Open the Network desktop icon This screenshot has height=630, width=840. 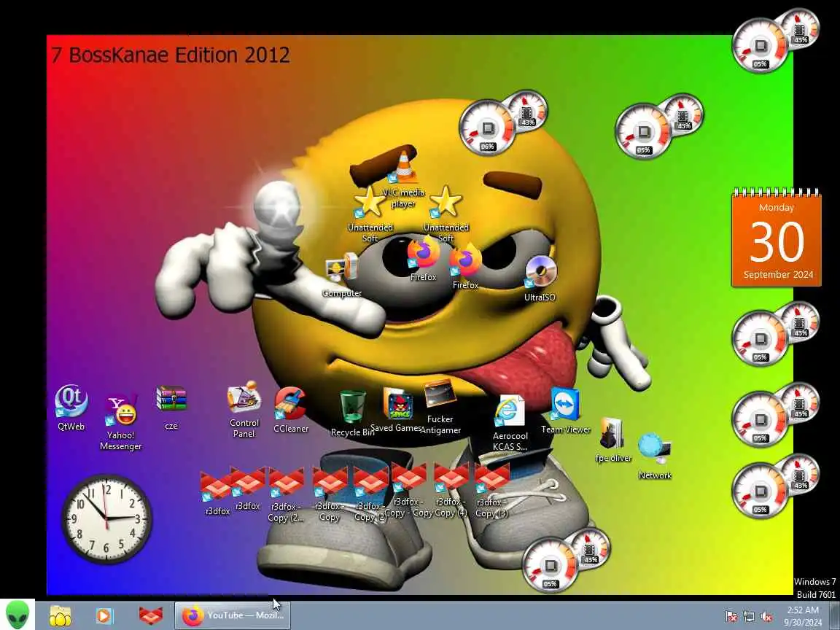coord(655,456)
